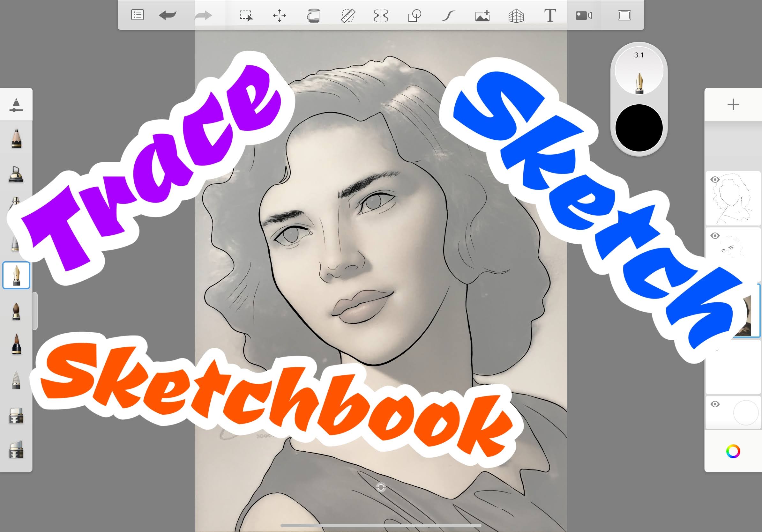
Task: Toggle full screen UI with frame icon
Action: [x=624, y=15]
